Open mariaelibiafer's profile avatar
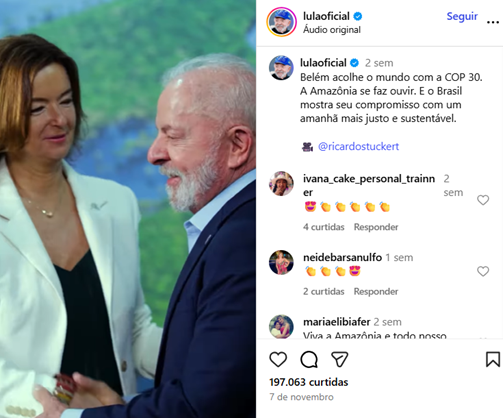The width and height of the screenshot is (503, 418). point(281,326)
